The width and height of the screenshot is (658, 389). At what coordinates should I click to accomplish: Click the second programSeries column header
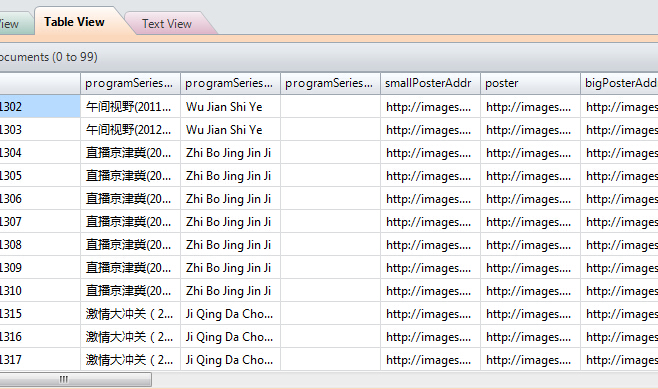(230, 83)
